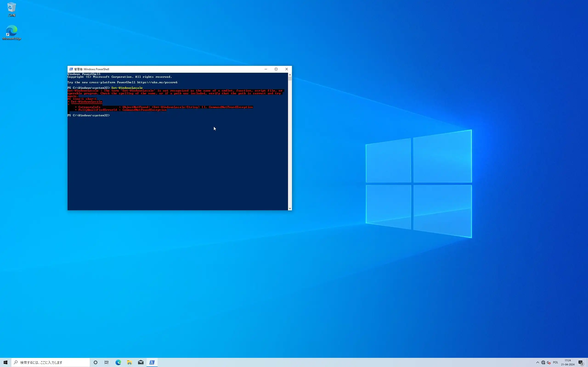Viewport: 588px width, 367px height.
Task: Open the Mail app on taskbar
Action: point(141,362)
